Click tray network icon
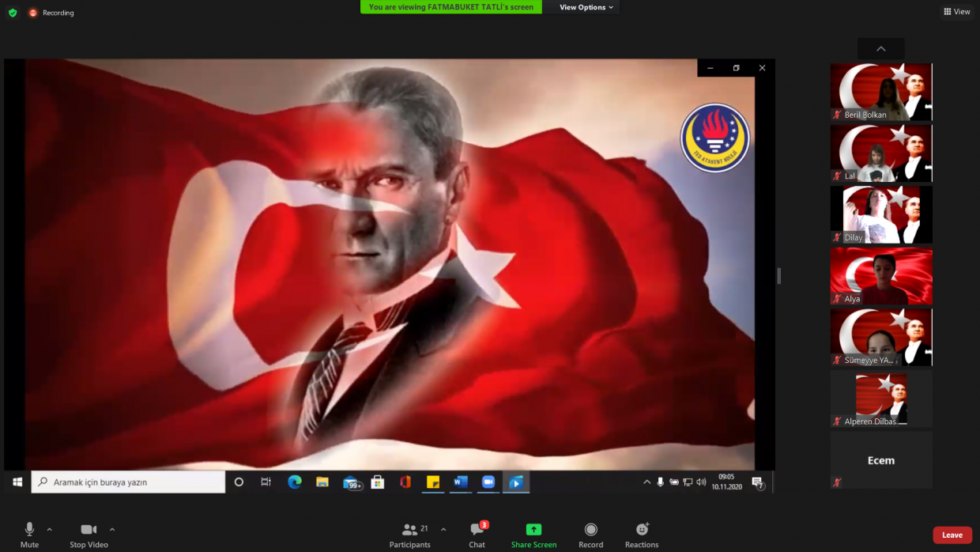This screenshot has height=552, width=980. [x=688, y=482]
